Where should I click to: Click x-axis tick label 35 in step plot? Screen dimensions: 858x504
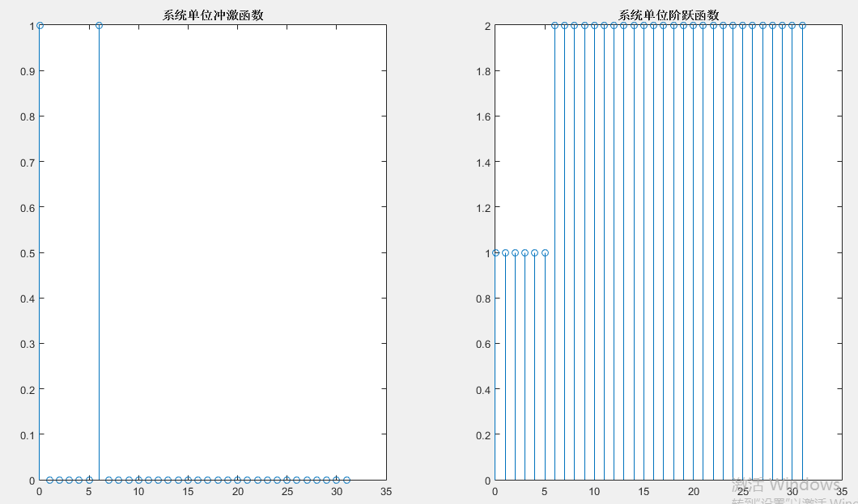[x=842, y=492]
